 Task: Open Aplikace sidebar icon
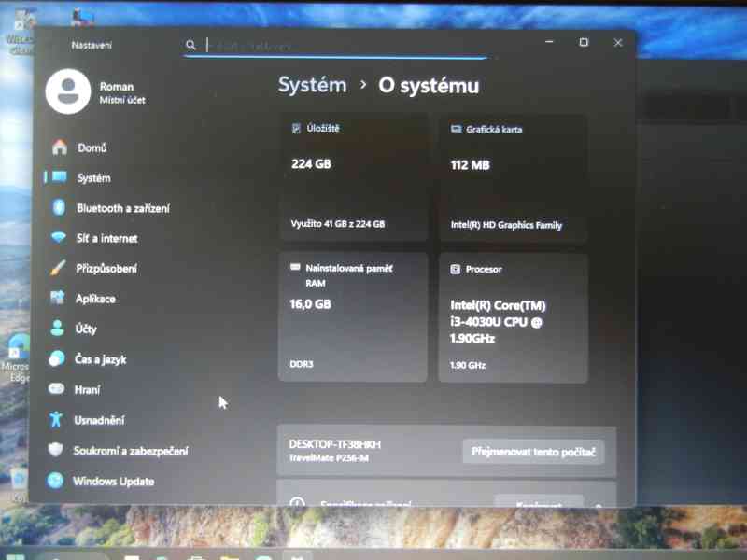[x=57, y=298]
